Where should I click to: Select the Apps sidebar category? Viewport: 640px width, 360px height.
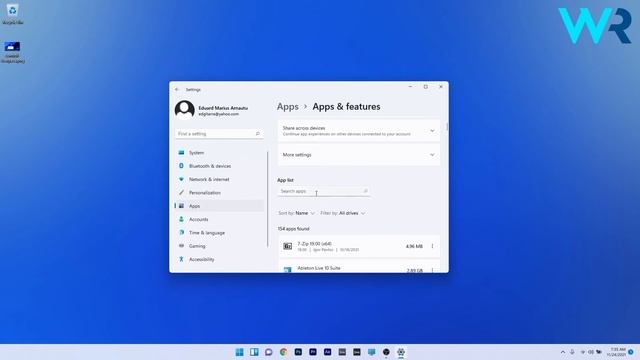(x=219, y=206)
